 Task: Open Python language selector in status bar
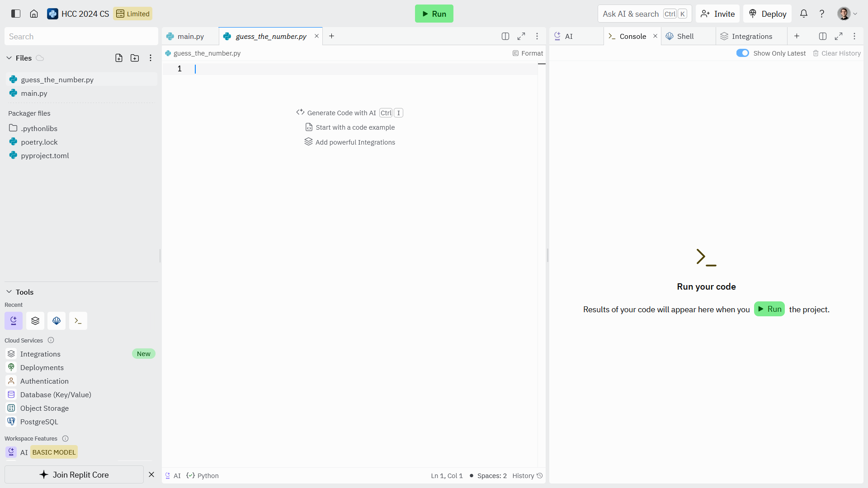203,476
